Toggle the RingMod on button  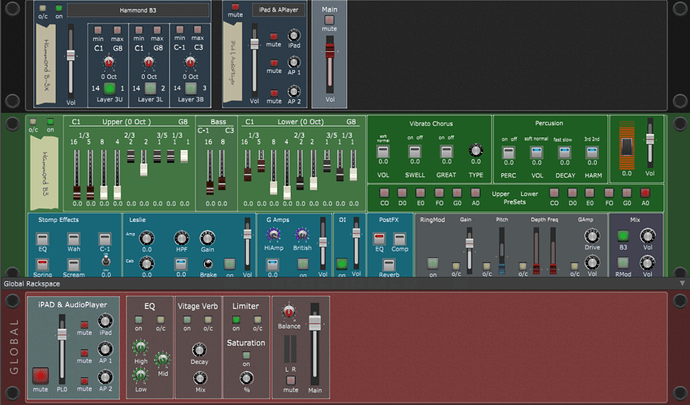coord(433,263)
